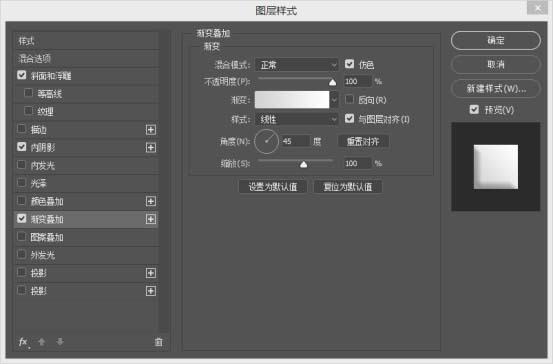Click the trash delete effect icon
The width and height of the screenshot is (554, 364).
point(159,342)
